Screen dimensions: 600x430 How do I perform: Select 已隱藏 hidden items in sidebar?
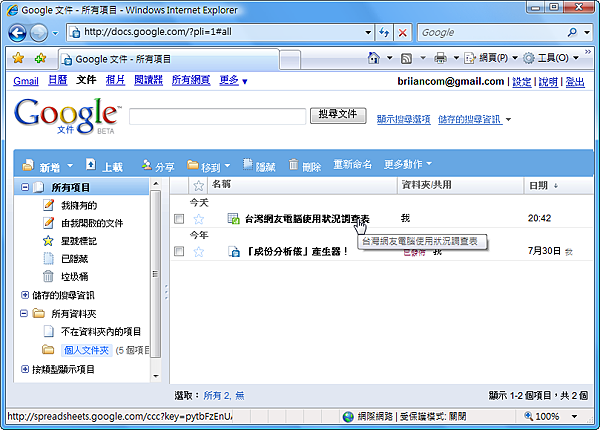coord(75,259)
